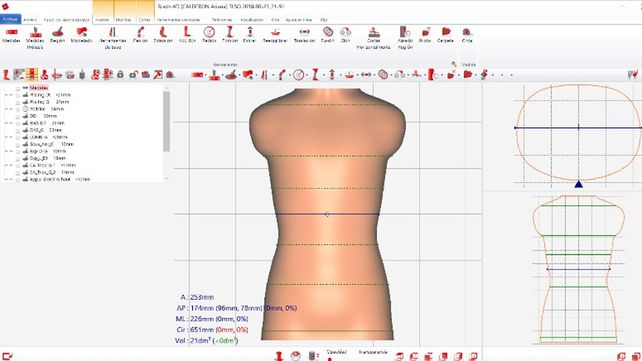The height and width of the screenshot is (361, 642).
Task: Click the blue section line on the torso
Action: coord(328,214)
